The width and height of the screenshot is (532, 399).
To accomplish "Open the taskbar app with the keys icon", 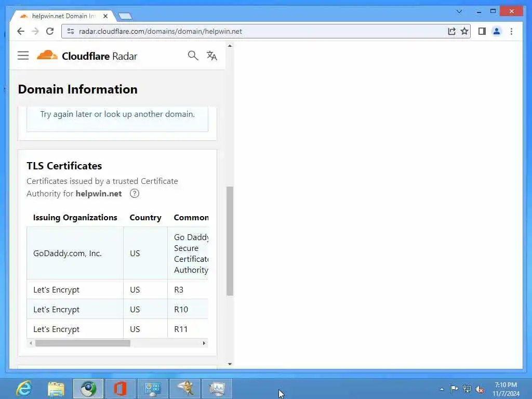I will click(185, 389).
